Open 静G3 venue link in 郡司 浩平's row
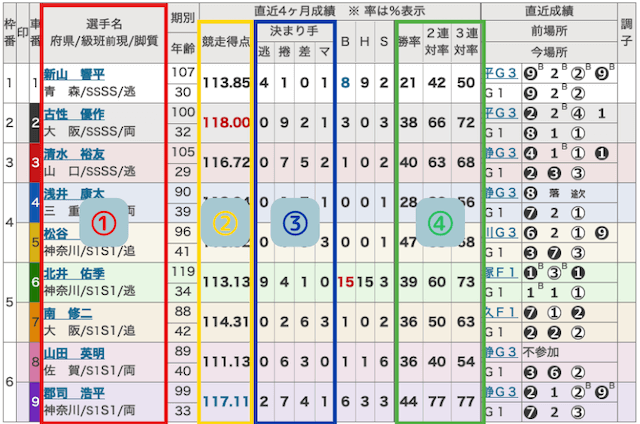 click(501, 392)
